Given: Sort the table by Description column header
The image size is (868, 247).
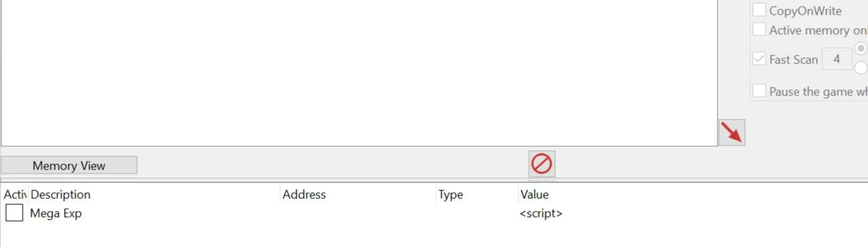Looking at the screenshot, I should click(60, 194).
